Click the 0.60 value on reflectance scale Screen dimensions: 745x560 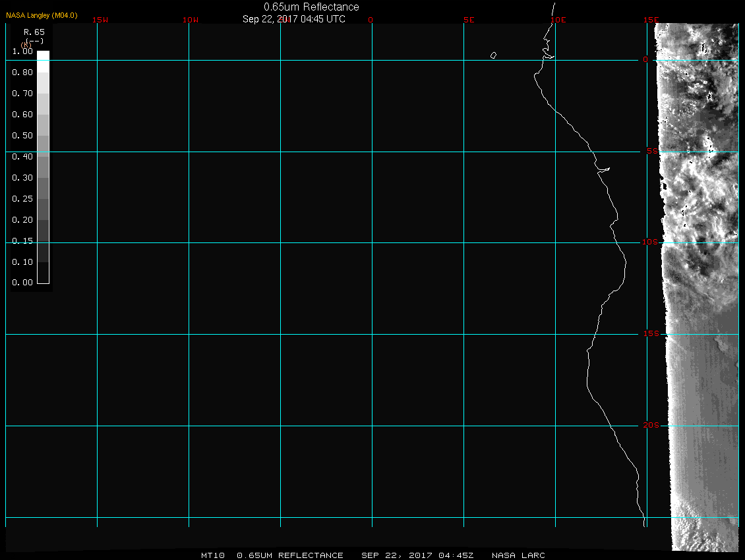click(22, 115)
